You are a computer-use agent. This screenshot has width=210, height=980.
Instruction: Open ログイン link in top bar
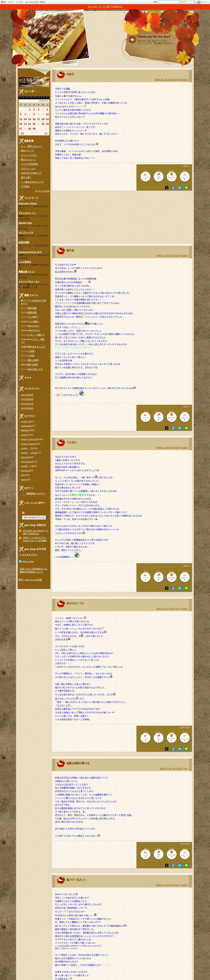[205, 2]
